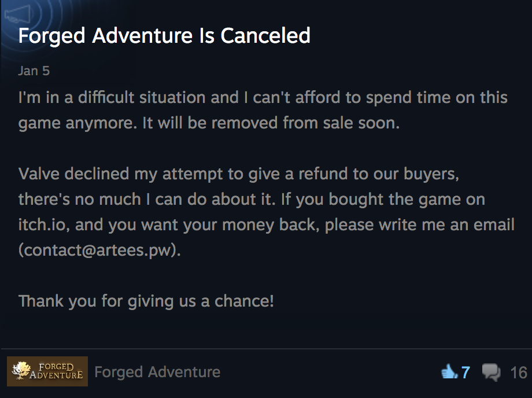The image size is (532, 398).
Task: Click 'It will be removed from sale soon' sentence
Action: coord(271,123)
